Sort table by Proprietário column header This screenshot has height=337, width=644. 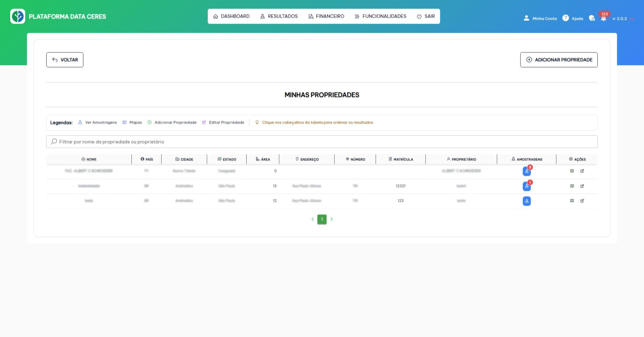pos(461,159)
